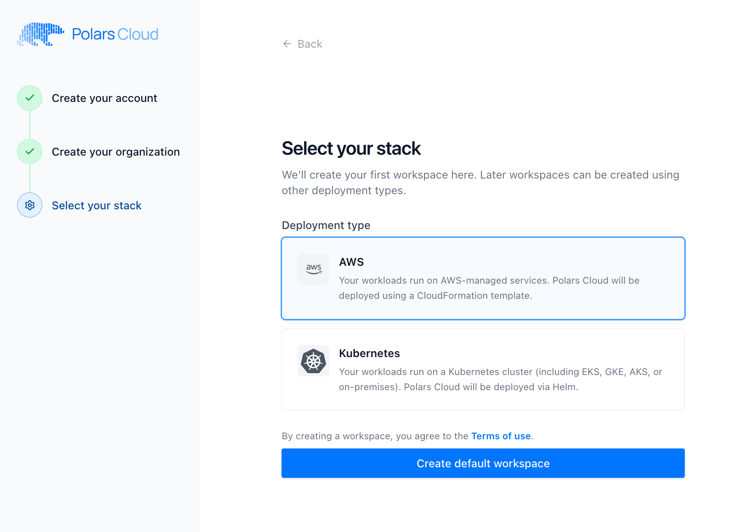Viewport: 756px width, 532px height.
Task: Select the AWS deployment type card
Action: [483, 278]
